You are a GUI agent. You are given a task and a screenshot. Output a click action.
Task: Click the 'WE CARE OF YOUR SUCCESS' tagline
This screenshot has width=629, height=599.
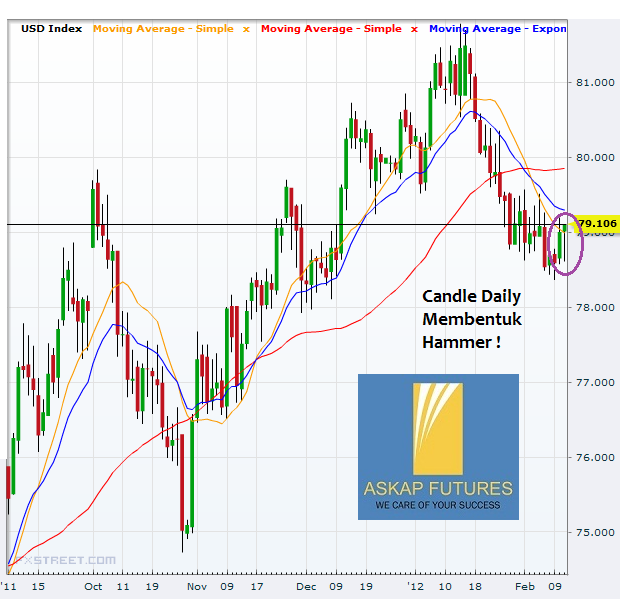(438, 507)
